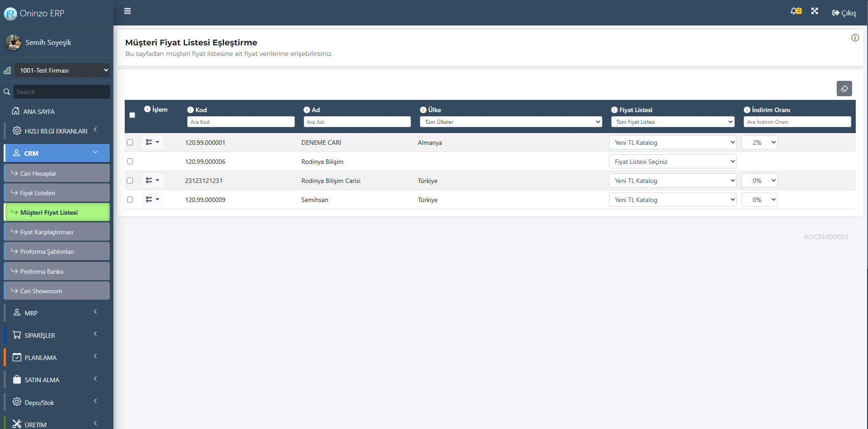Tick the checkbox for Rodinya Bilişim row
The height and width of the screenshot is (429, 868).
[130, 162]
